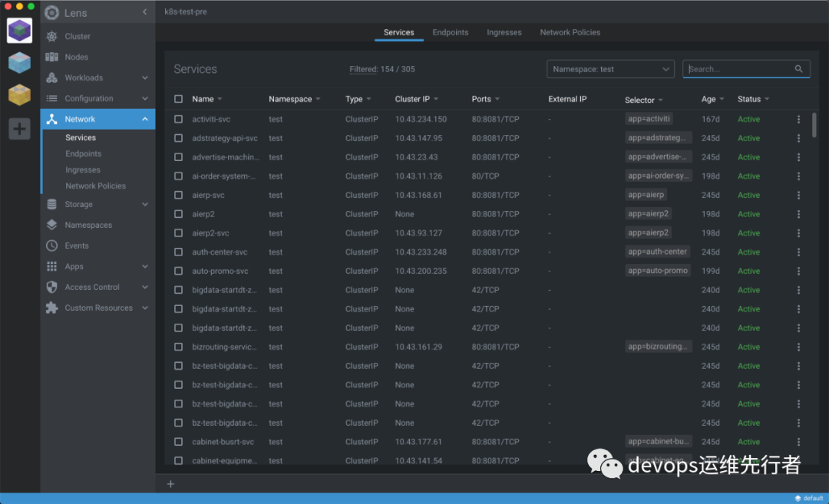Image resolution: width=829 pixels, height=504 pixels.
Task: Click the Events clock icon
Action: [x=51, y=245]
